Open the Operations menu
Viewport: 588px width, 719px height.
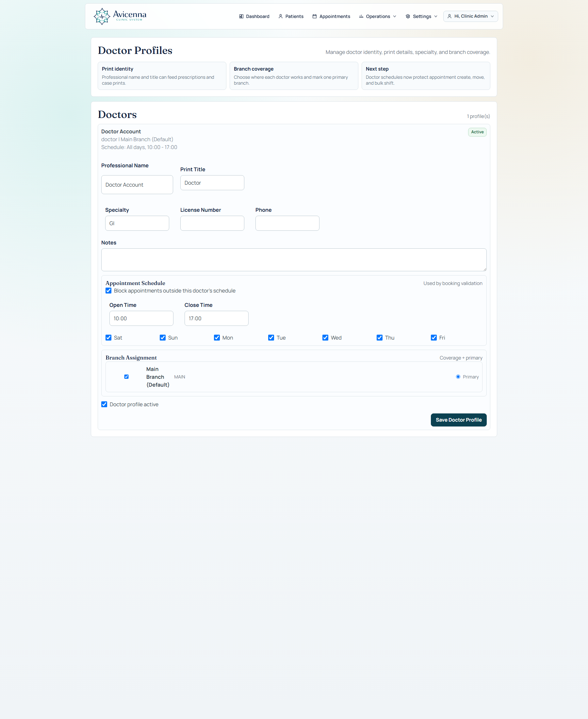(x=378, y=16)
